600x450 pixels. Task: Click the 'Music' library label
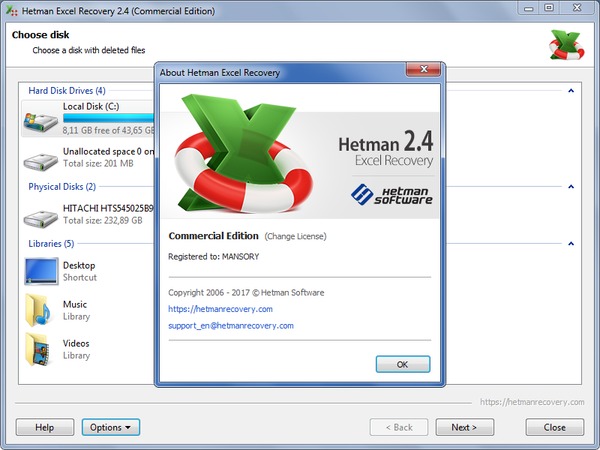click(x=75, y=305)
